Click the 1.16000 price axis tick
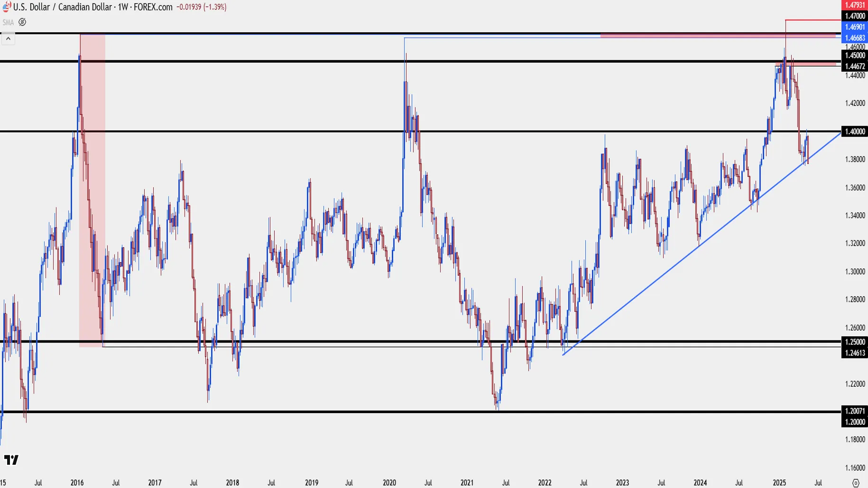 pos(855,468)
